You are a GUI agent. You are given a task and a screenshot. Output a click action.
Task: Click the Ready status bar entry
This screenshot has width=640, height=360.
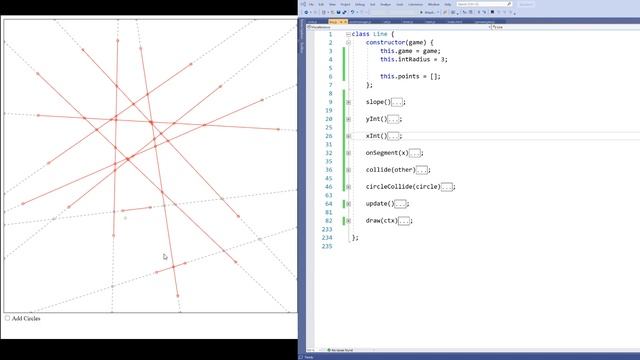pos(309,357)
